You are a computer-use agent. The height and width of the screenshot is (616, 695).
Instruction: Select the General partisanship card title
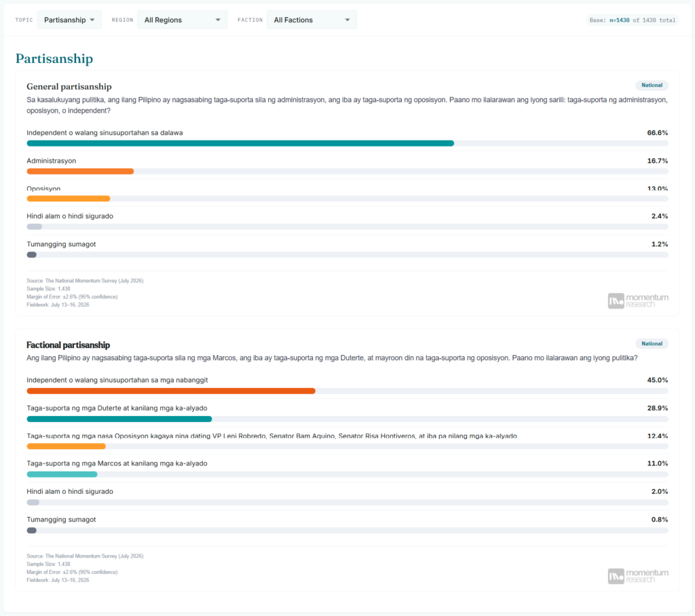69,86
